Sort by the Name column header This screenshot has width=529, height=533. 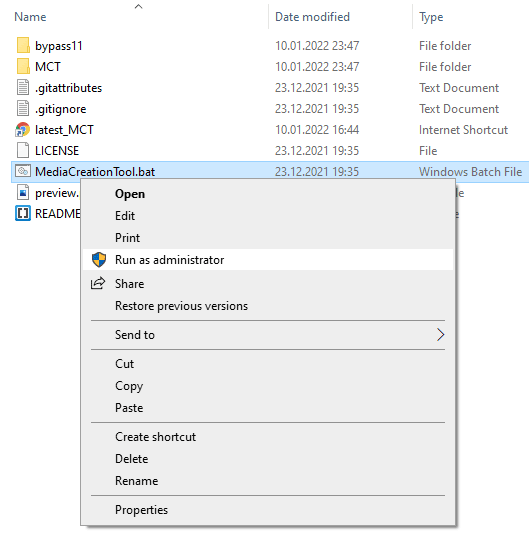pyautogui.click(x=30, y=17)
